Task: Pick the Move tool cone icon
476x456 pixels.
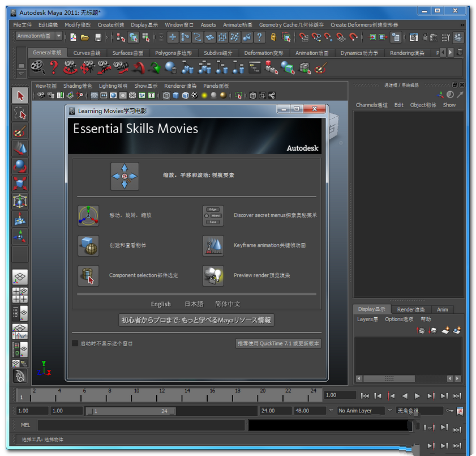Action: [20, 148]
